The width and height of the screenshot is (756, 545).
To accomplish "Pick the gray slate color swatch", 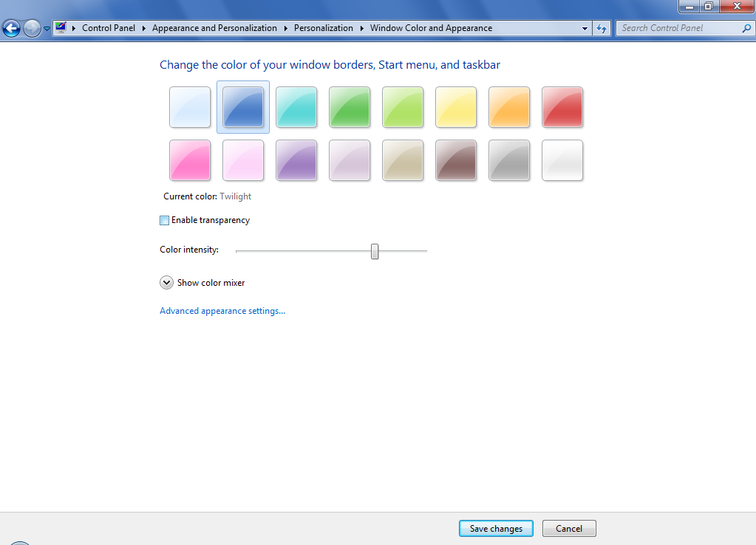I will pos(509,160).
